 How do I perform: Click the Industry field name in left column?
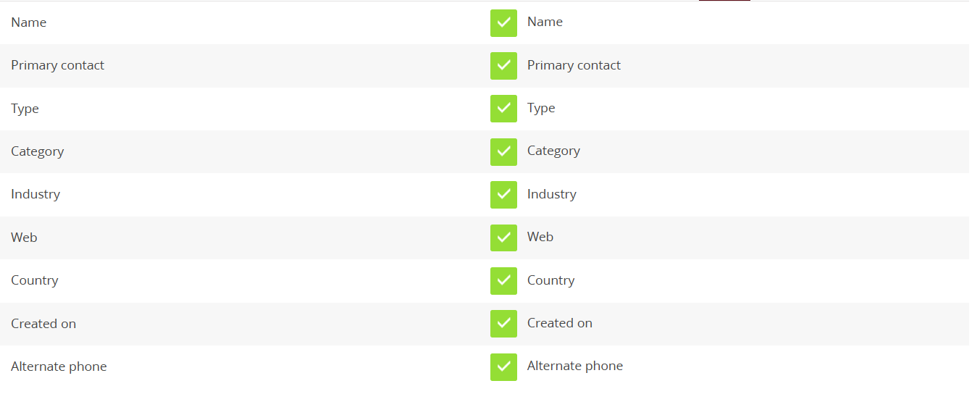(x=35, y=194)
